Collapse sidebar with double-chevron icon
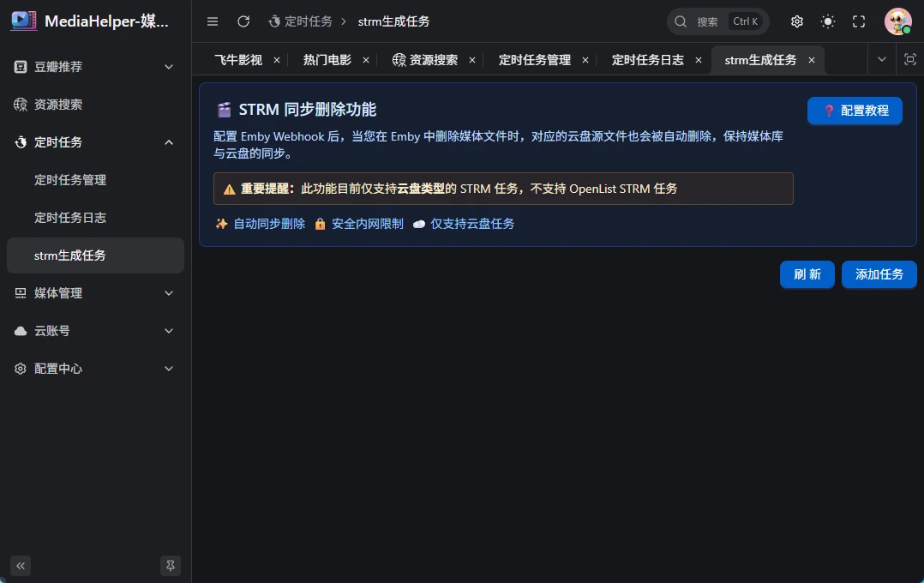The image size is (924, 583). click(21, 565)
